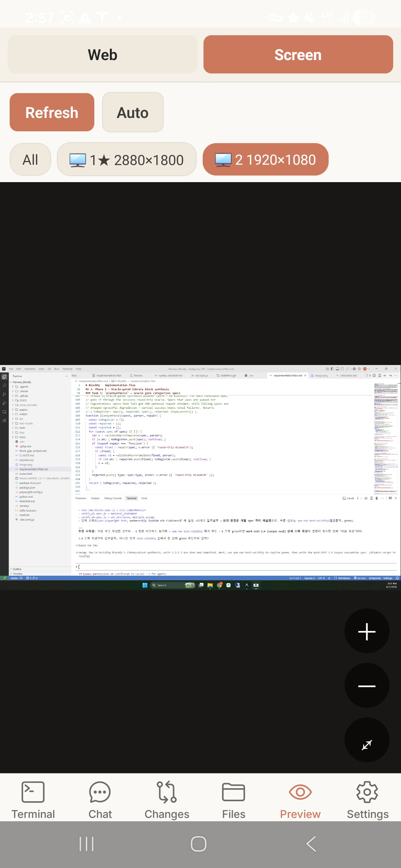The width and height of the screenshot is (401, 868).
Task: Open File Explorer from the Windows taskbar
Action: pyautogui.click(x=210, y=585)
